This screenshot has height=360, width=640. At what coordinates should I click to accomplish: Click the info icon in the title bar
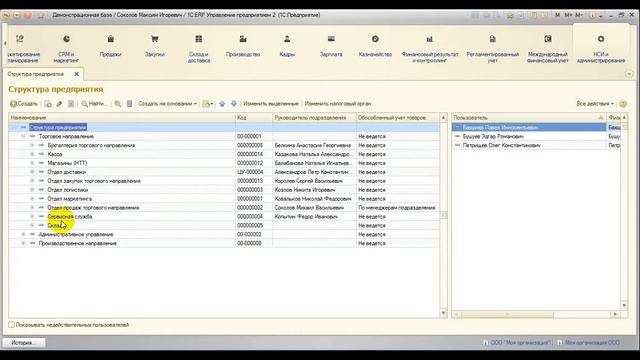(593, 15)
